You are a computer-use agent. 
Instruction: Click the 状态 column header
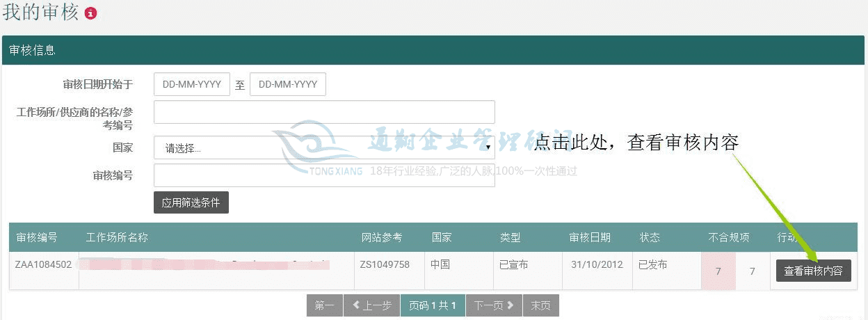point(650,237)
